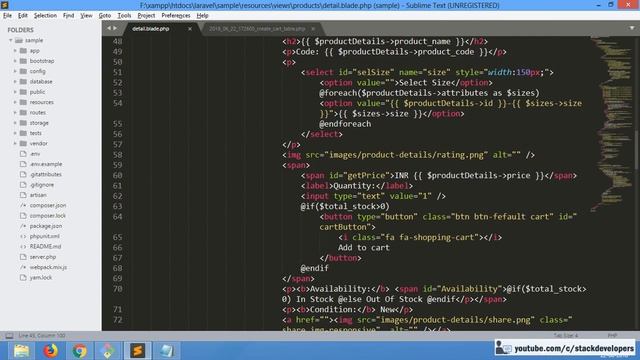Click the .gitattributes file icon
The width and height of the screenshot is (640, 360).
pyautogui.click(x=23, y=174)
